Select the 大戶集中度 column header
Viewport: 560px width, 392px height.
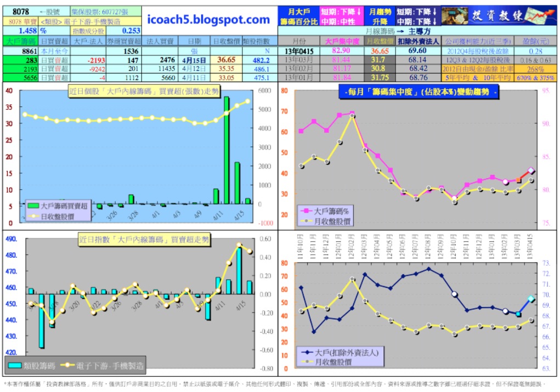(341, 41)
